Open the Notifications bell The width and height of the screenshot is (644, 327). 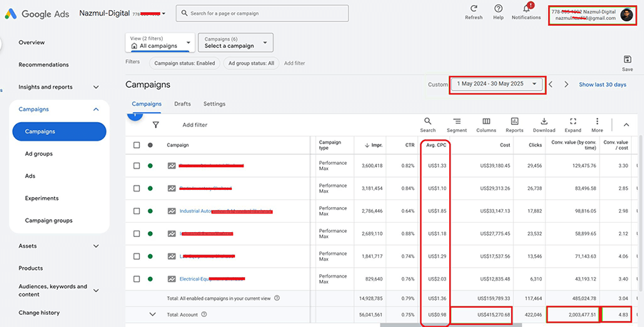tap(526, 9)
